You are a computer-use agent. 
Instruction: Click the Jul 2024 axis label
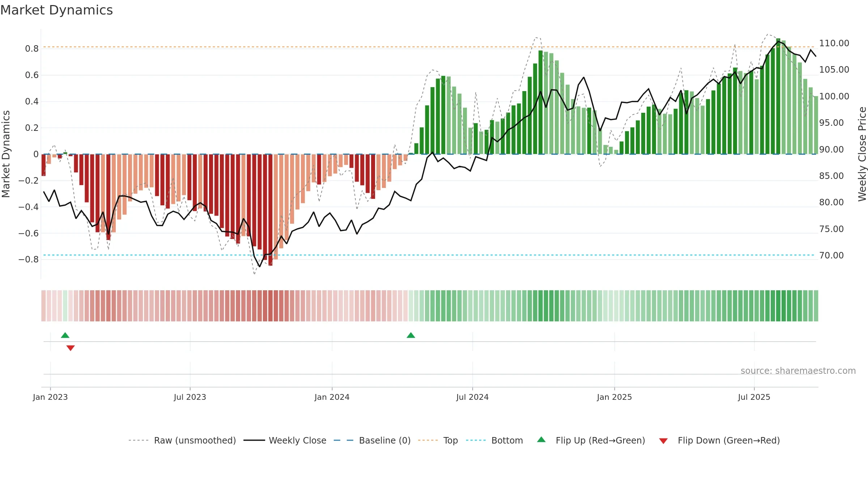tap(472, 397)
